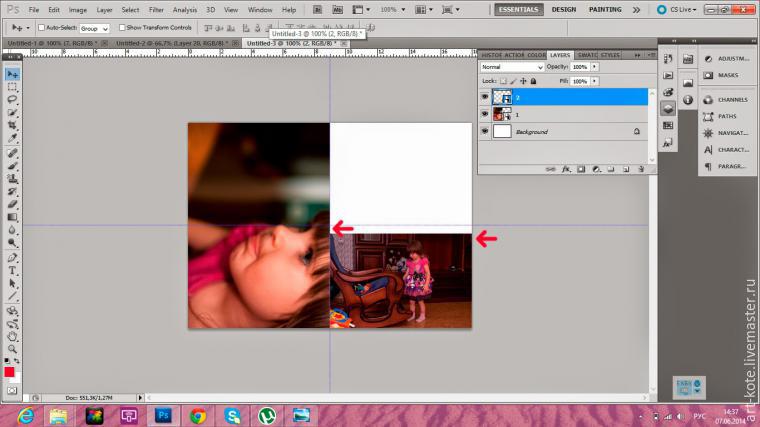Open the Auto-Select Group dropdown
Screen dimensions: 760x427
pyautogui.click(x=95, y=28)
